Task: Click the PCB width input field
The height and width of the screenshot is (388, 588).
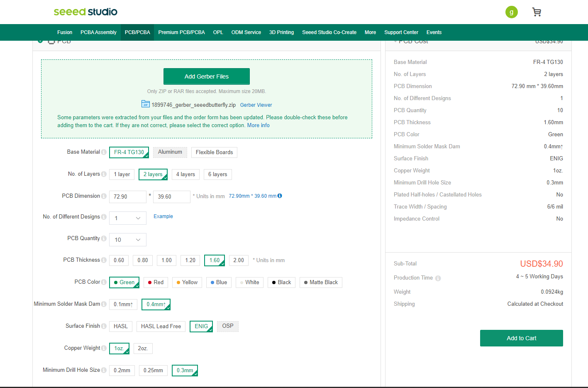Action: 127,196
